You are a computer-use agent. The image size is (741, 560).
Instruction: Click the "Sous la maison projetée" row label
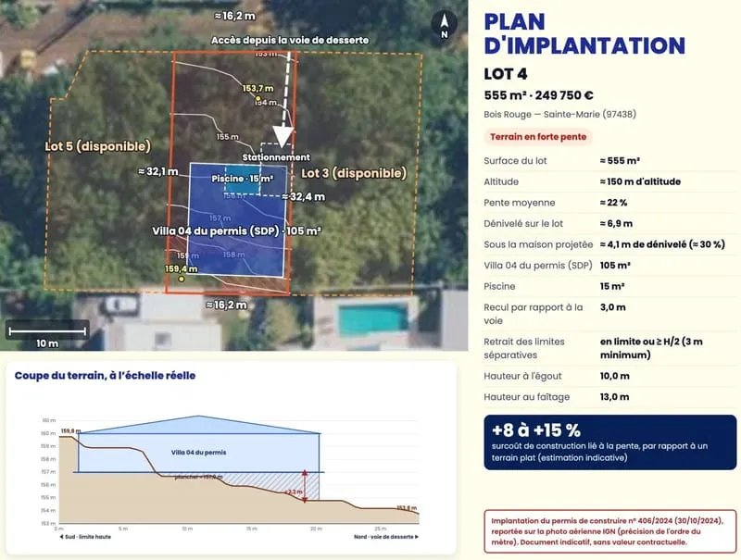pos(538,244)
